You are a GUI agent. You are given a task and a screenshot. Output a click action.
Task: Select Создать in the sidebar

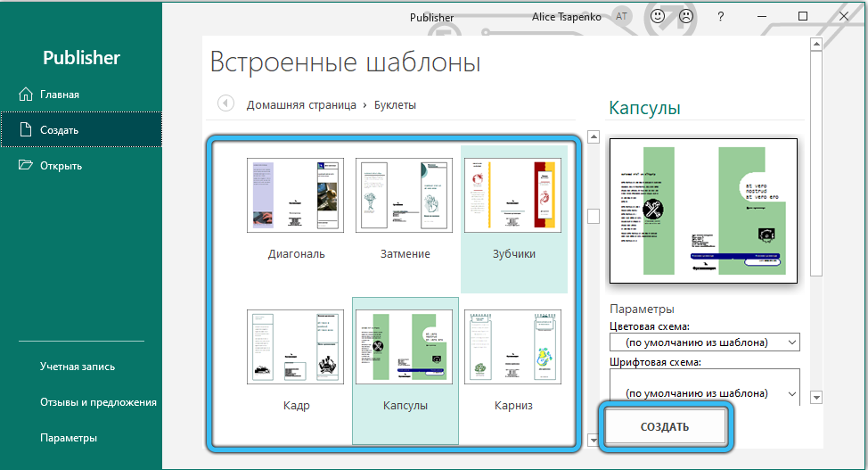[81, 129]
